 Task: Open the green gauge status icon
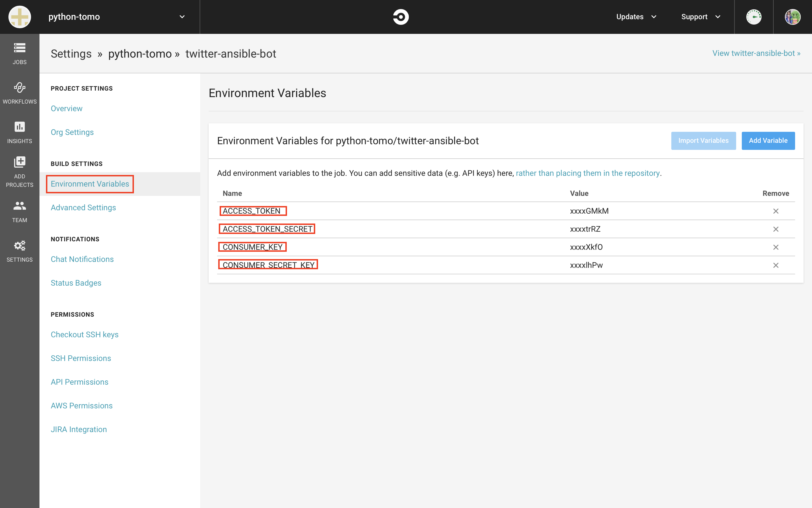tap(754, 17)
